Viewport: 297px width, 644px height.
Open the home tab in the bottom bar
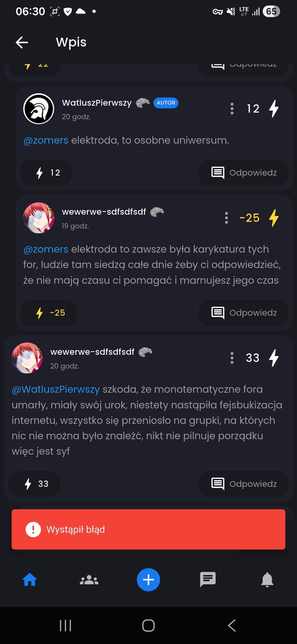30,580
